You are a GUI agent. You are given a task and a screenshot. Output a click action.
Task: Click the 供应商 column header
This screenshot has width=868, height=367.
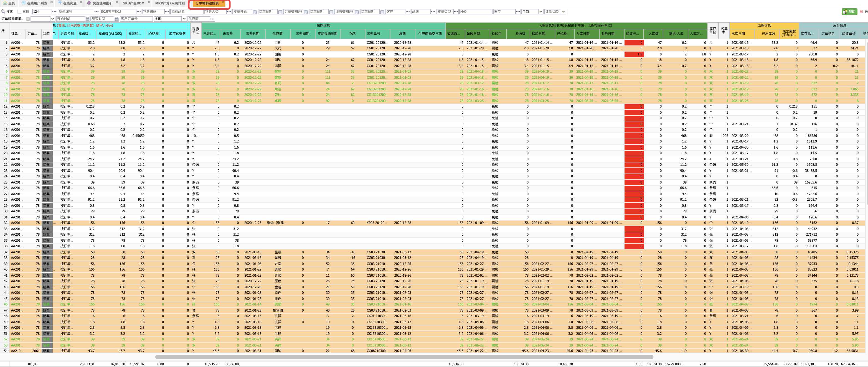coord(277,34)
